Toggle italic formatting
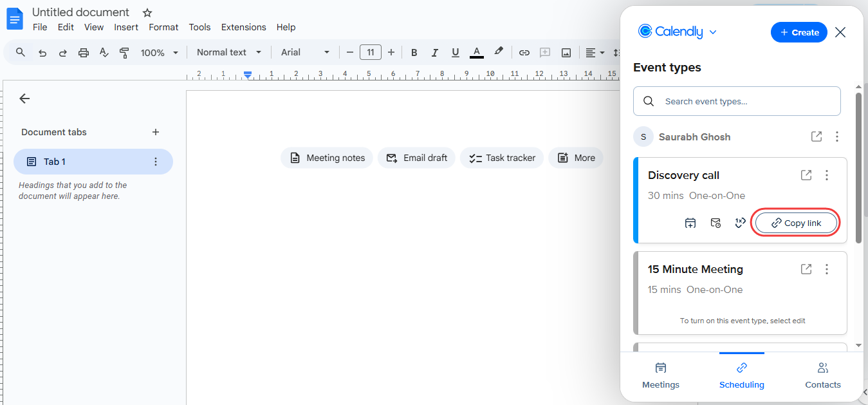The height and width of the screenshot is (405, 868). click(435, 53)
